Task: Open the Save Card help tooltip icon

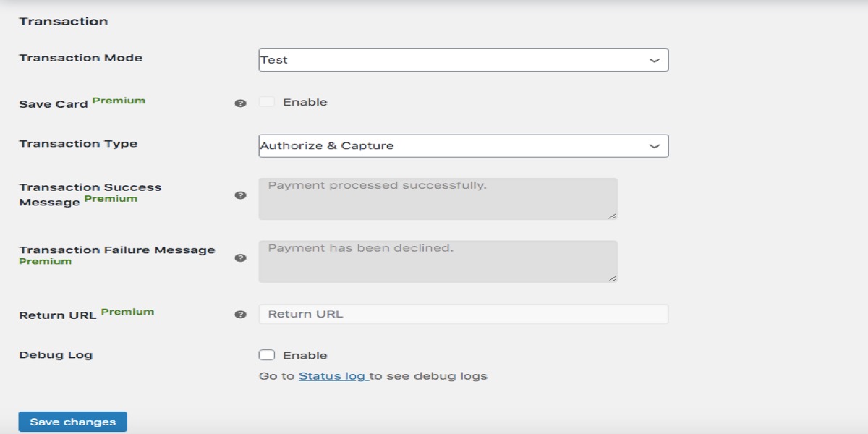Action: (241, 103)
